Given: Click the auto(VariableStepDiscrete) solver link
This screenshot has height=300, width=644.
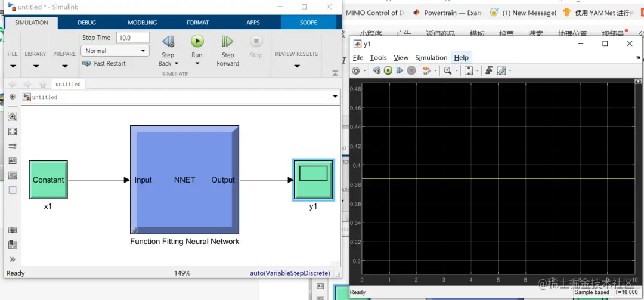Looking at the screenshot, I should click(x=290, y=273).
